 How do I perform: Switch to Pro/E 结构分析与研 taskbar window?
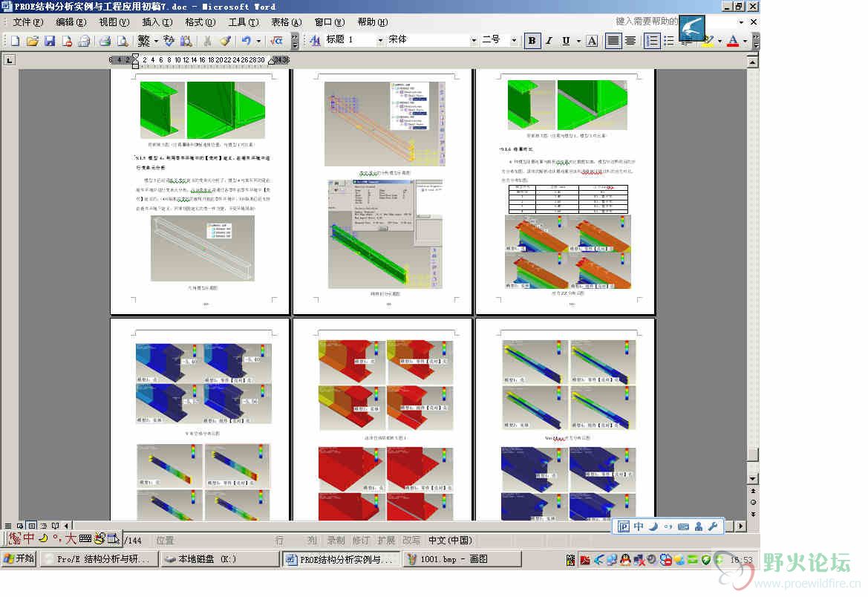coord(99,559)
